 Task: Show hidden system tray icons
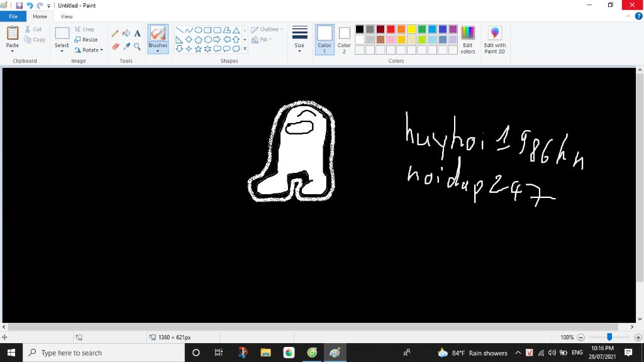pyautogui.click(x=518, y=353)
